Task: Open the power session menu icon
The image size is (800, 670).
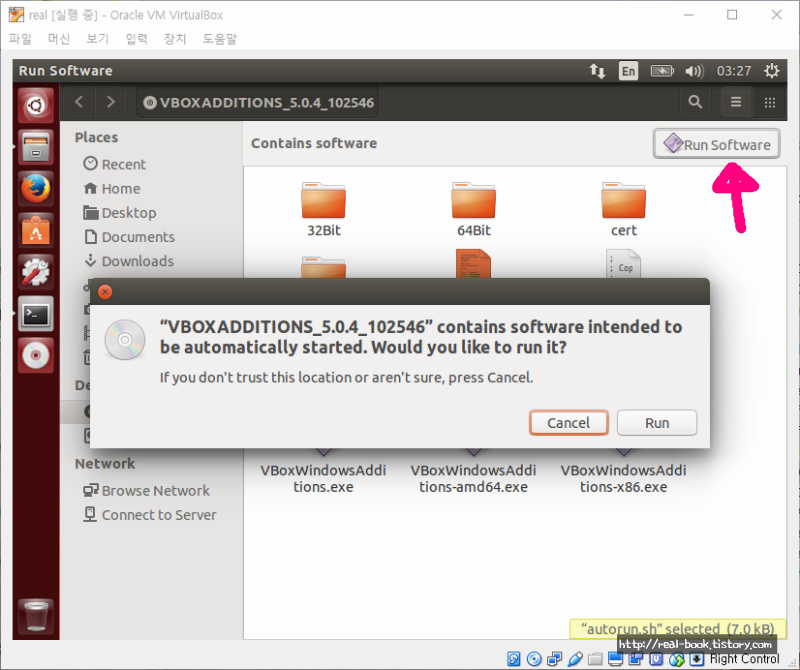Action: (x=771, y=70)
